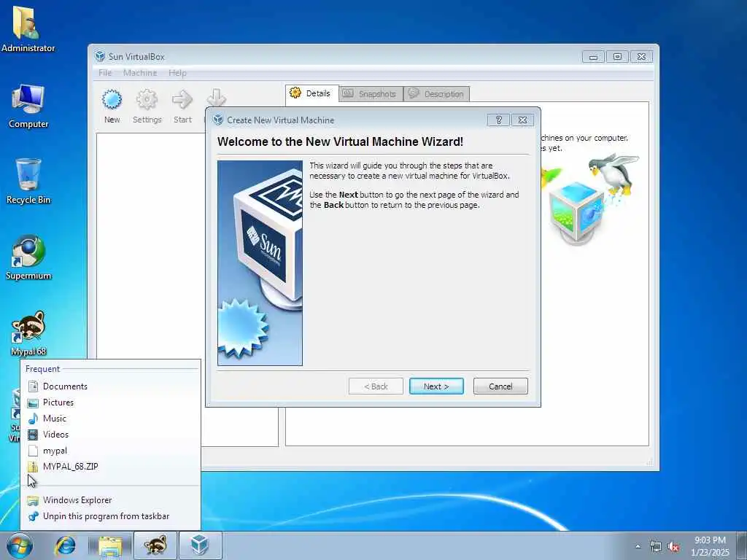
Task: Open MYPAL_68.ZIP from the jump list
Action: pos(110,467)
